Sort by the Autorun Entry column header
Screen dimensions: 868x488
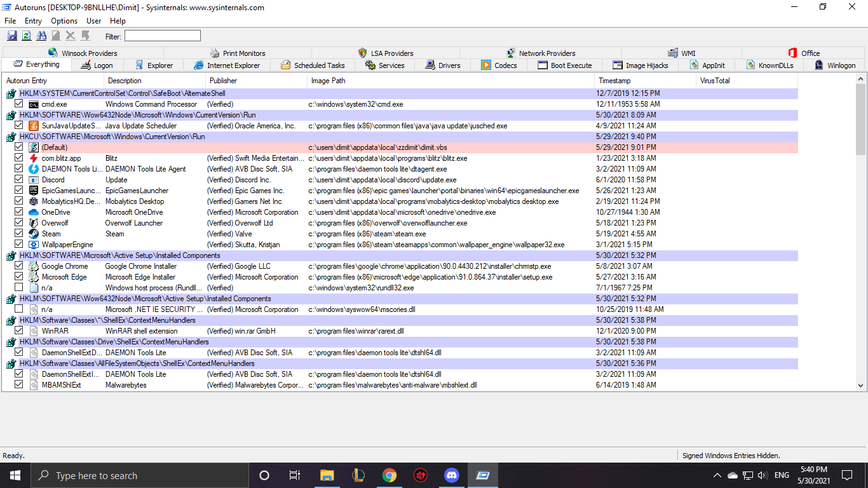tap(53, 81)
